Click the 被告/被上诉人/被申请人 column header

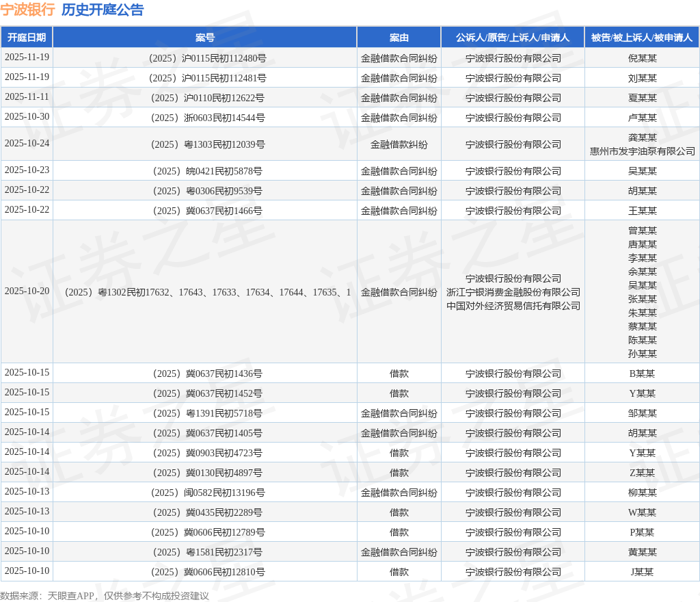coord(642,38)
